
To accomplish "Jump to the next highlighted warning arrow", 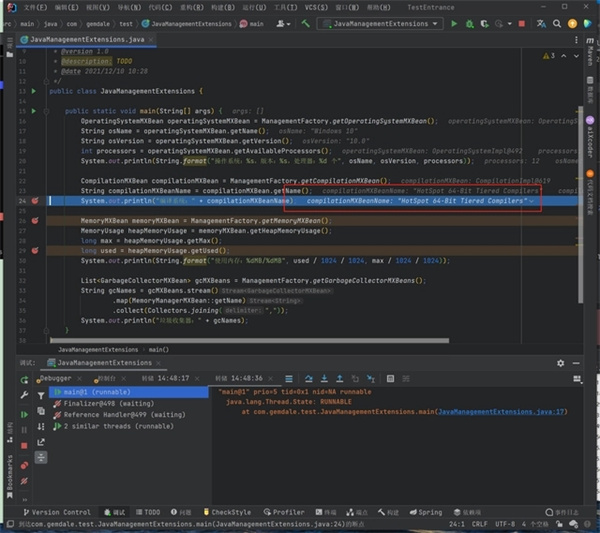I will 576,56.
